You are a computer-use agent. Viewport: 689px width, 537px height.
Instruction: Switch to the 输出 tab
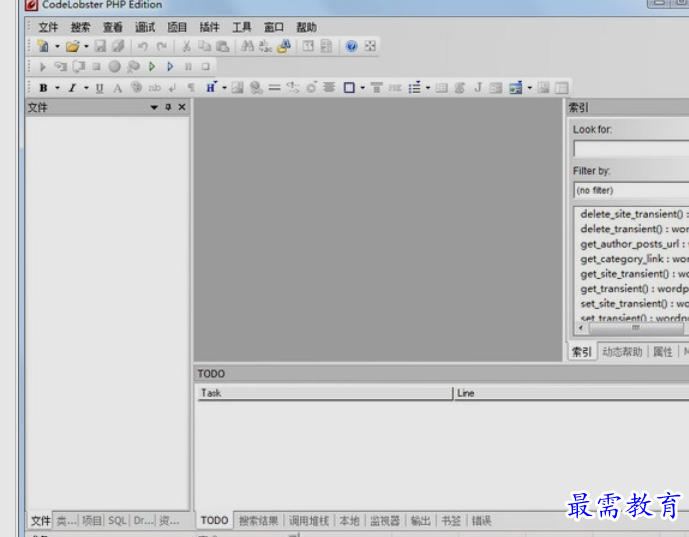click(x=420, y=521)
